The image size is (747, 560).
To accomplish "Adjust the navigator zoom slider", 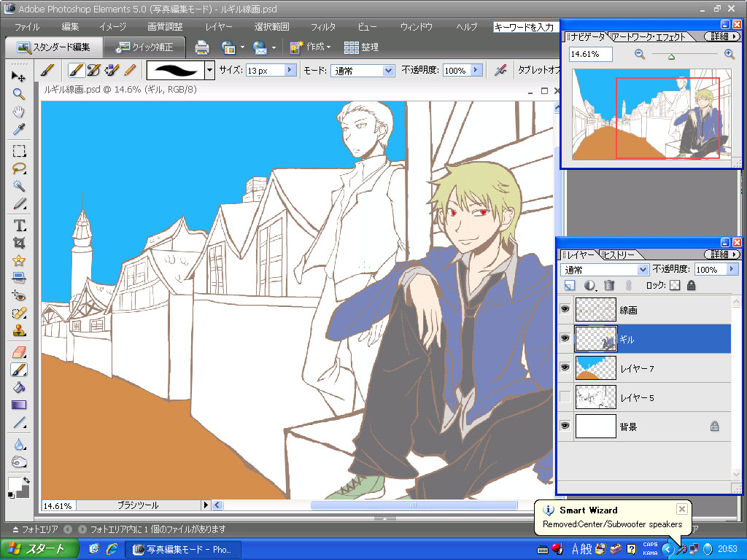I will 671,57.
